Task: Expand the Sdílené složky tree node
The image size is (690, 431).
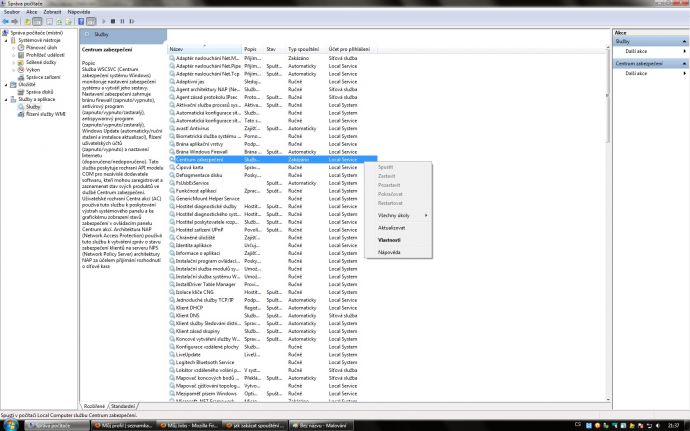Action: (x=14, y=63)
